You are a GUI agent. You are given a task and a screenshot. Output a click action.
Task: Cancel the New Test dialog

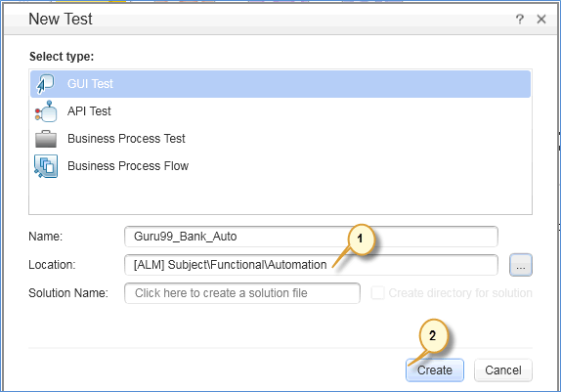pyautogui.click(x=503, y=370)
